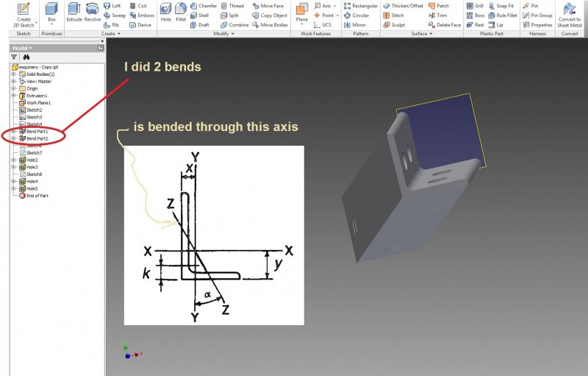Apply a Rectangular pattern

[361, 6]
